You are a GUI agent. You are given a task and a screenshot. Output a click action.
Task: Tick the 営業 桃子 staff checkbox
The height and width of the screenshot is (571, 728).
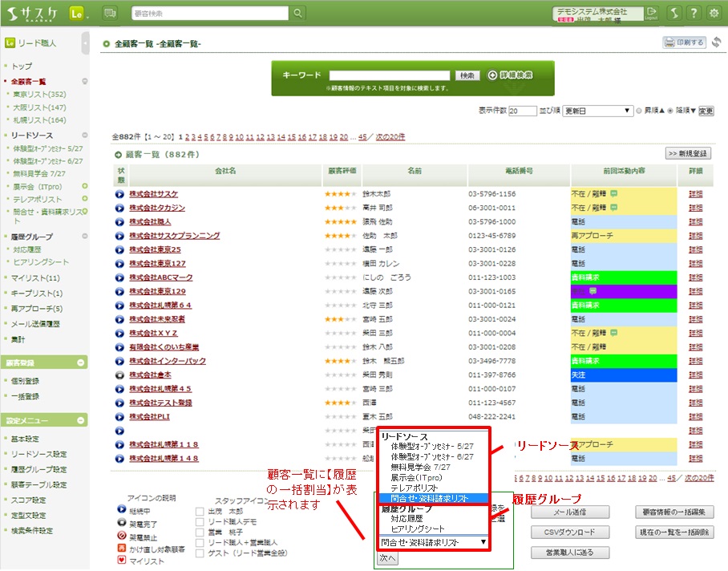(x=200, y=533)
